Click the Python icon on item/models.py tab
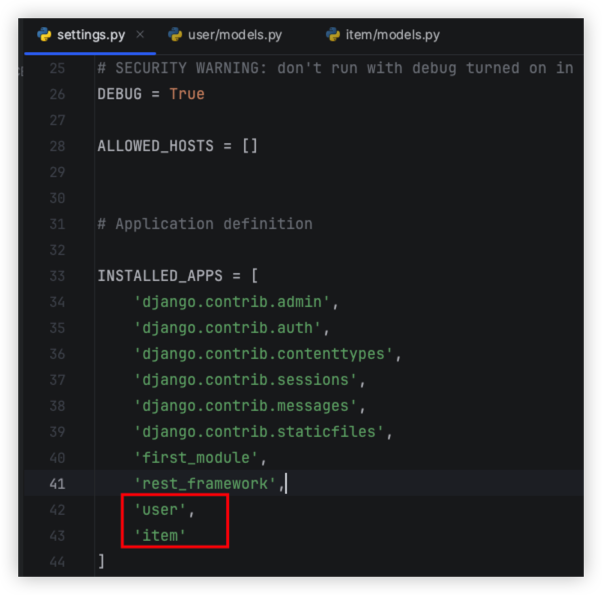Image resolution: width=602 pixels, height=595 pixels. click(333, 35)
